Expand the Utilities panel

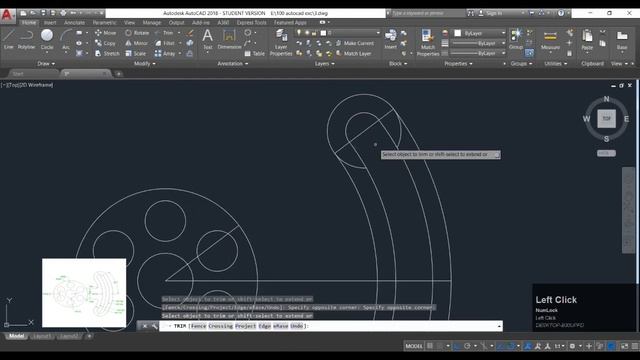pos(556,64)
